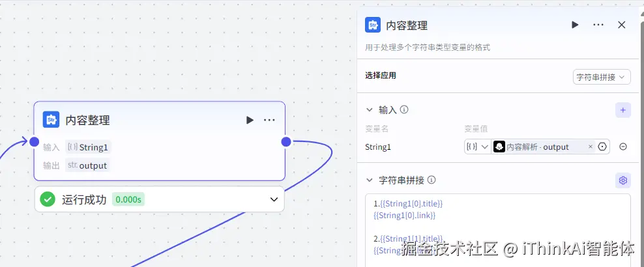The image size is (644, 267).
Task: Remove the String1 input row using the minus icon
Action: pos(622,147)
